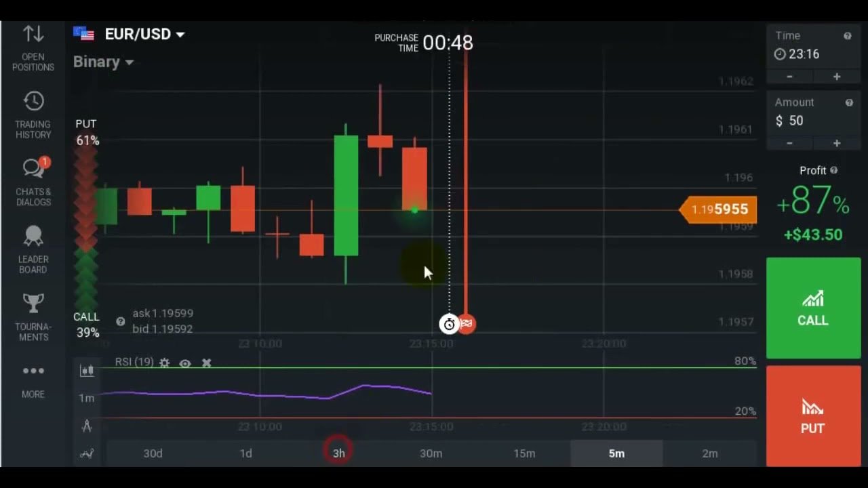Click the CALL 39% sentiment label
Screen dimensions: 868x488
pyautogui.click(x=87, y=325)
